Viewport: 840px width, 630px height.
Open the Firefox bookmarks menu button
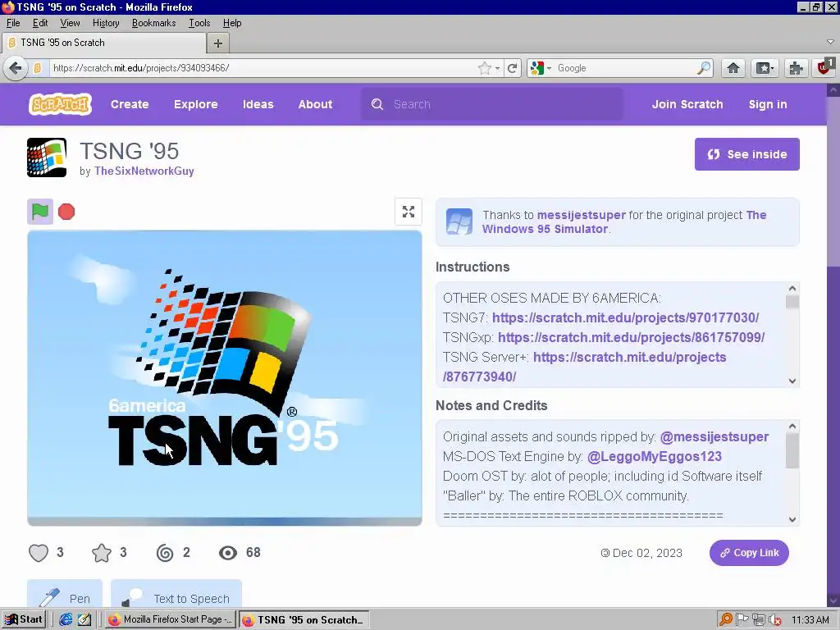(765, 68)
